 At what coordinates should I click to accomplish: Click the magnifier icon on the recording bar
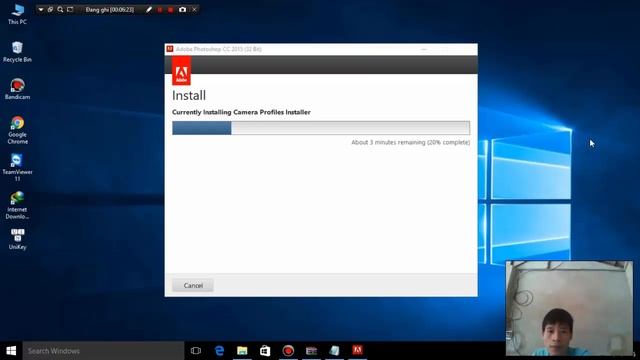(x=60, y=9)
